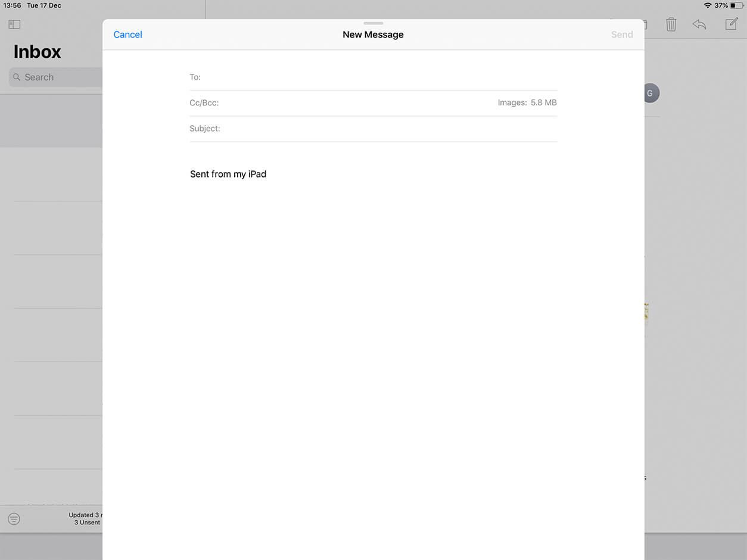Tap the greyed-out Send button

[622, 35]
